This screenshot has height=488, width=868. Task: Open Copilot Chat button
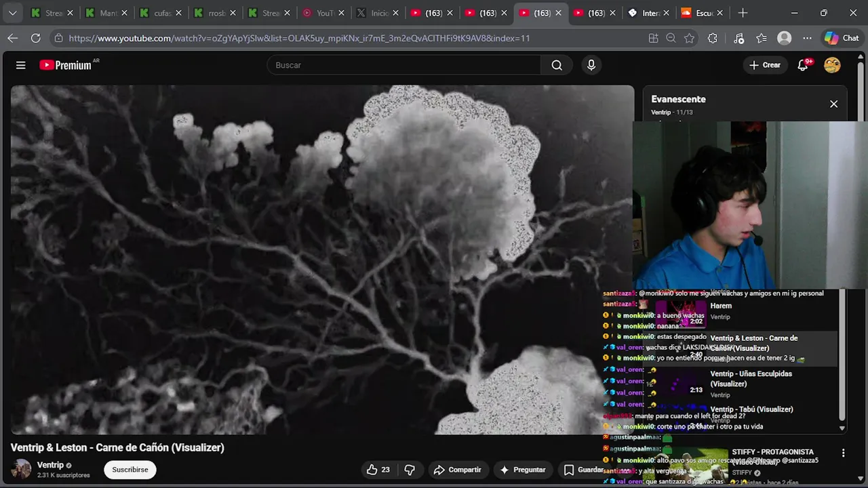coord(842,38)
